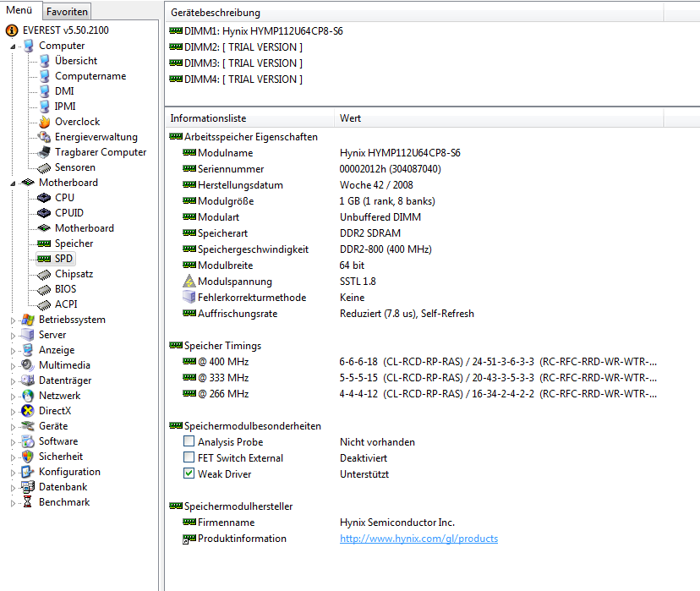Switch to the Favoriten tab
The width and height of the screenshot is (700, 591).
pos(67,12)
